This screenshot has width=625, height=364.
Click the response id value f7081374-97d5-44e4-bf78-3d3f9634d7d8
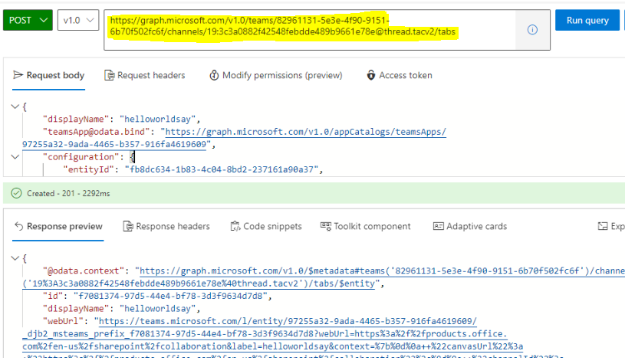pyautogui.click(x=170, y=296)
